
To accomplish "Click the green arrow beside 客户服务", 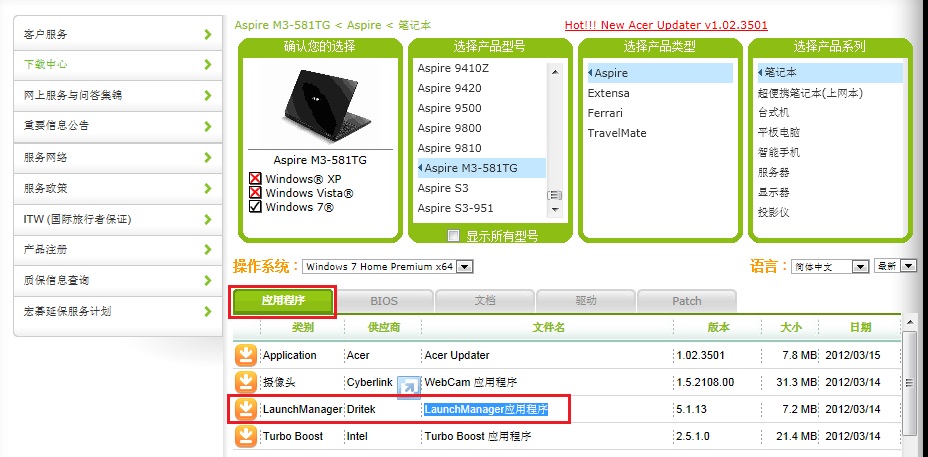I will (x=208, y=34).
